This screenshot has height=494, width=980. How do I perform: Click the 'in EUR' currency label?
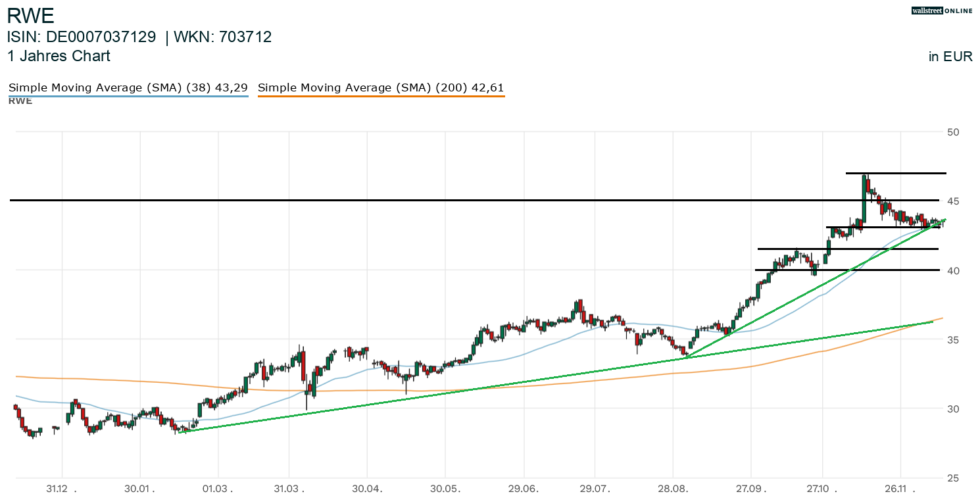coord(950,57)
